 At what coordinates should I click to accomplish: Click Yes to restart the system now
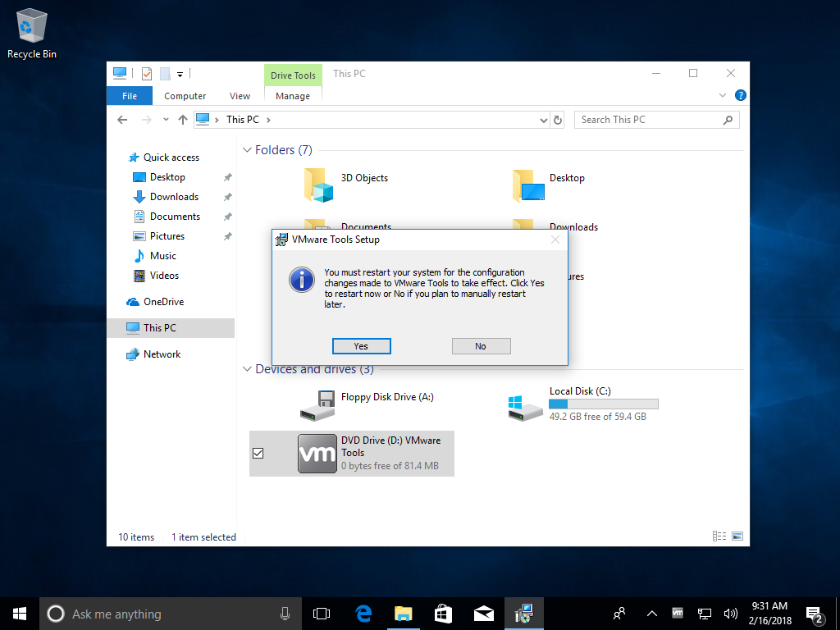[x=361, y=346]
